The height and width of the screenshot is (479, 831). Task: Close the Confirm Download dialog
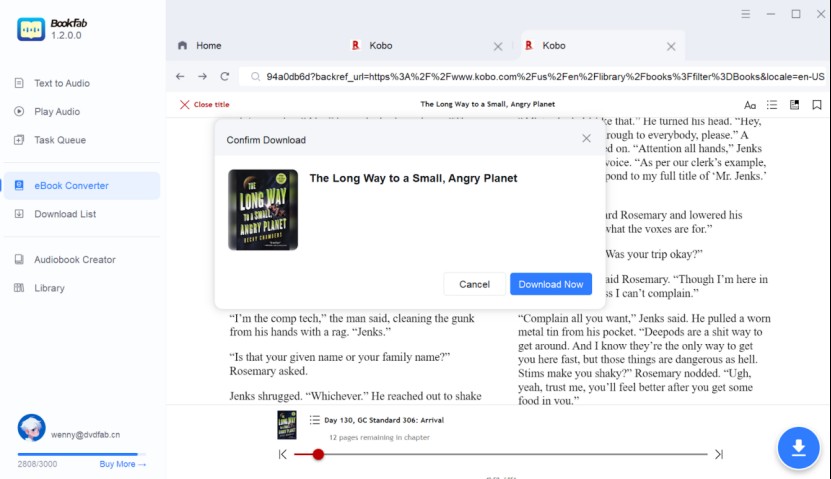pos(586,138)
